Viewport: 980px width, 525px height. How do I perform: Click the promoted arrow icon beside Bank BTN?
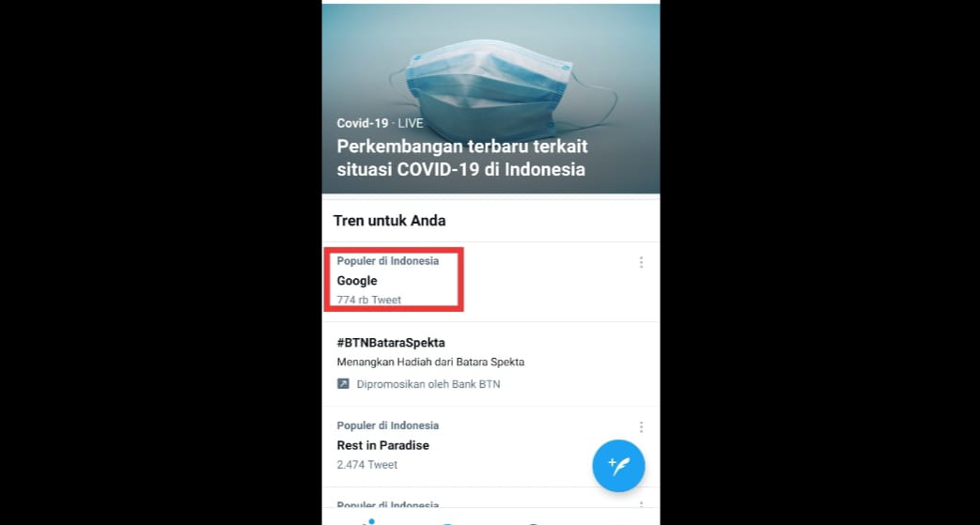pos(344,384)
